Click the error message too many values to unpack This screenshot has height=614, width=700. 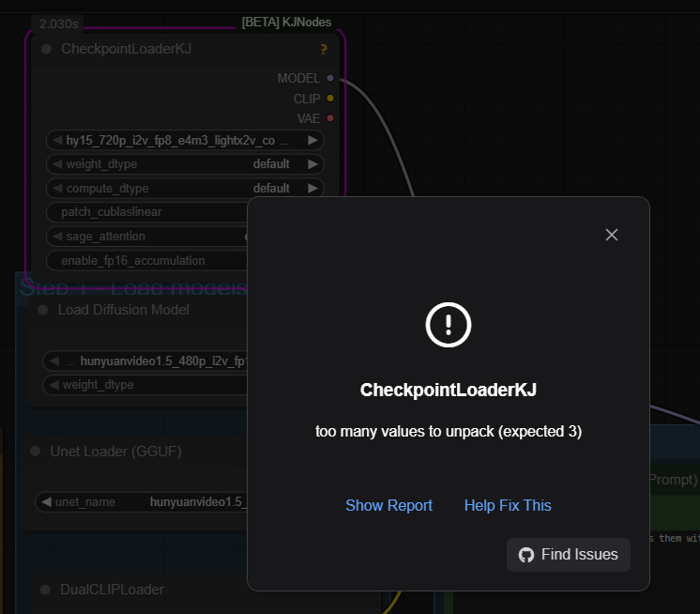pyautogui.click(x=449, y=431)
